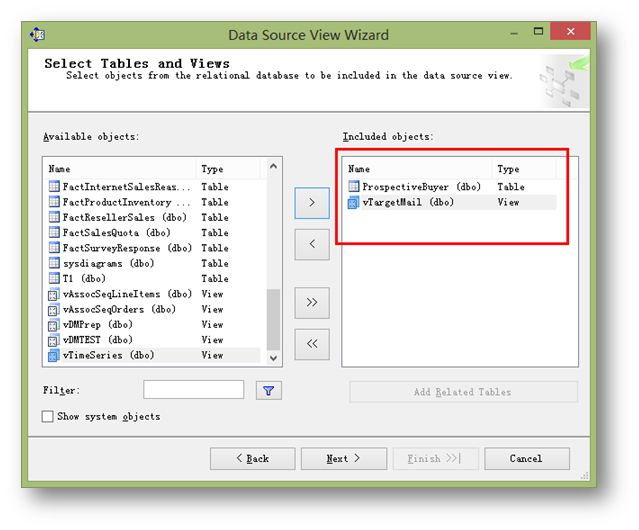Select sysdiagrams (dbo) row text
Viewport: 639px width, 530px height.
click(108, 264)
